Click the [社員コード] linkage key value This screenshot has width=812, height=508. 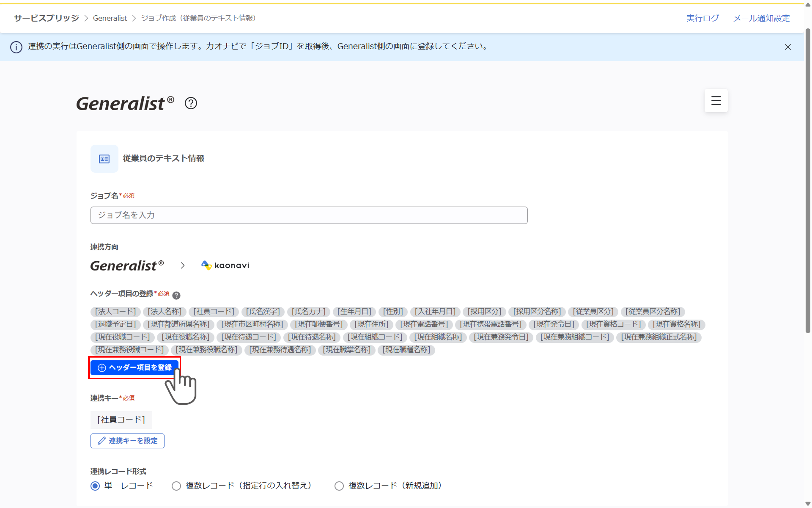(121, 420)
